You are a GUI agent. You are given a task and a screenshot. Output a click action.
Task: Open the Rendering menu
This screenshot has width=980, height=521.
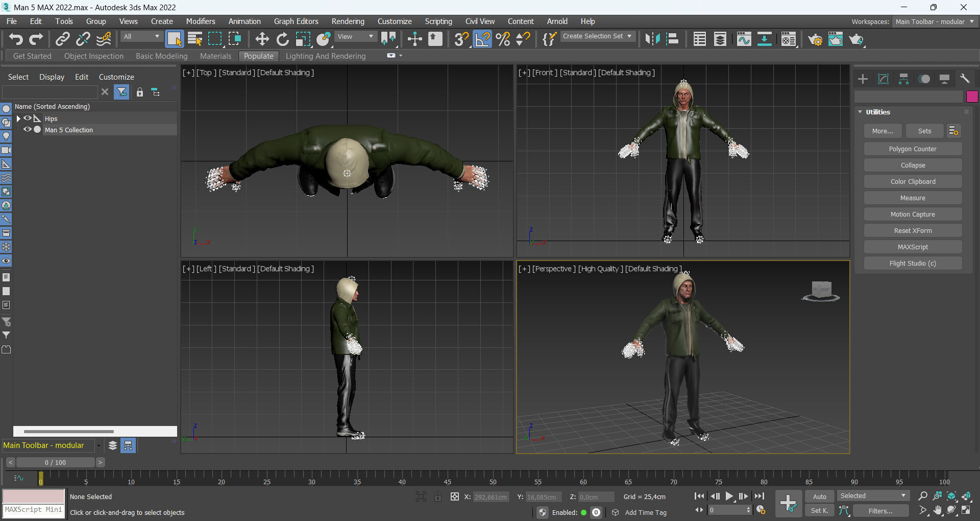coord(348,21)
